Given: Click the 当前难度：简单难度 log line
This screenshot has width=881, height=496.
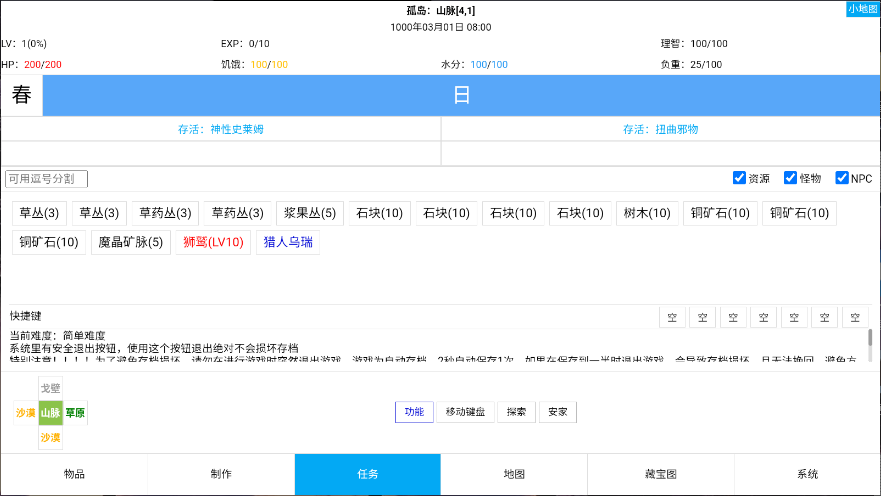Looking at the screenshot, I should 57,335.
